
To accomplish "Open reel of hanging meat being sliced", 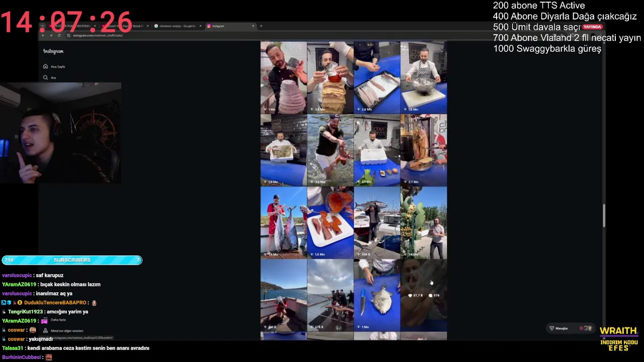I will (x=424, y=150).
